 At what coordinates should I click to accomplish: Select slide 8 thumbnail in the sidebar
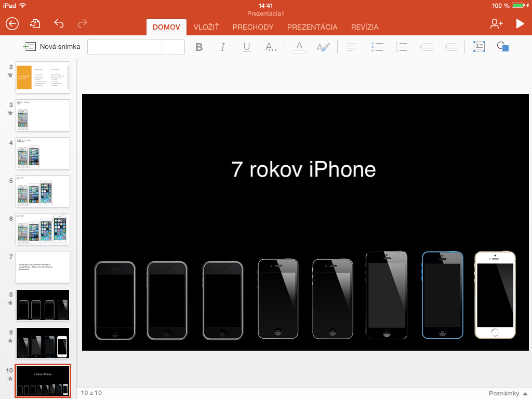(43, 305)
